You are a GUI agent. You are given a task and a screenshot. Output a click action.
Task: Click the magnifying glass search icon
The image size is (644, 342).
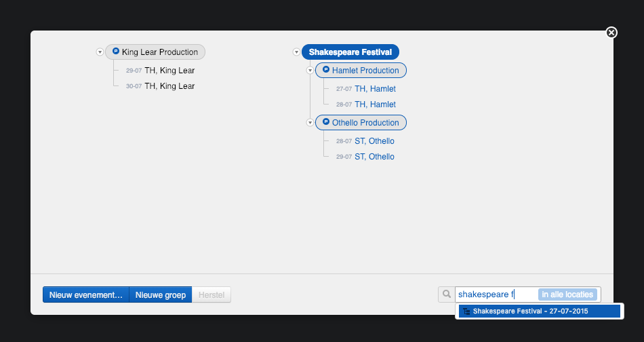coord(447,294)
